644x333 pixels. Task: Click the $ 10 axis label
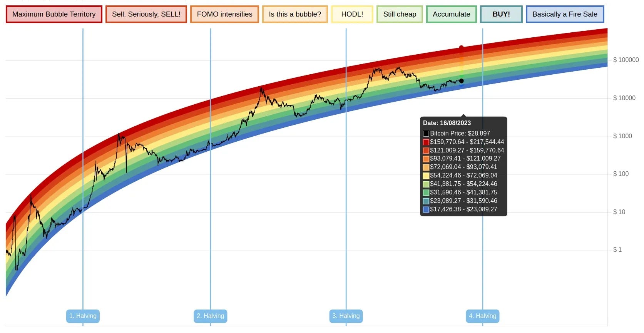point(619,212)
